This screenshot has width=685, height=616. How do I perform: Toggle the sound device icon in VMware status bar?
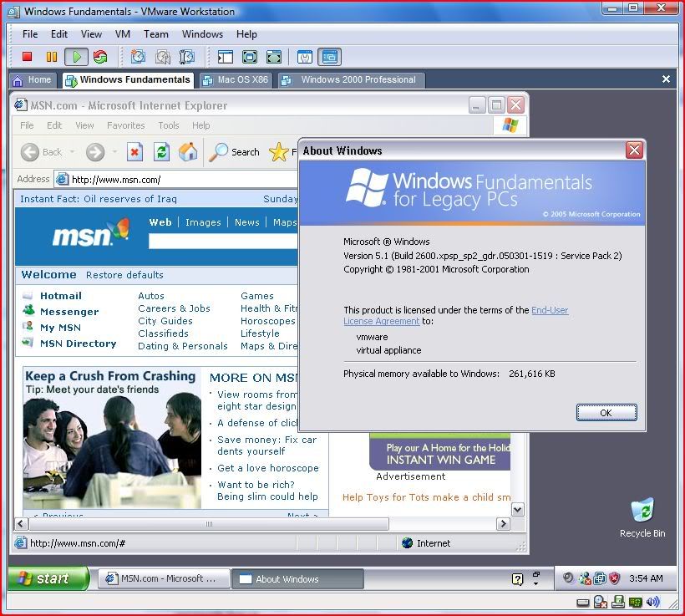652,602
